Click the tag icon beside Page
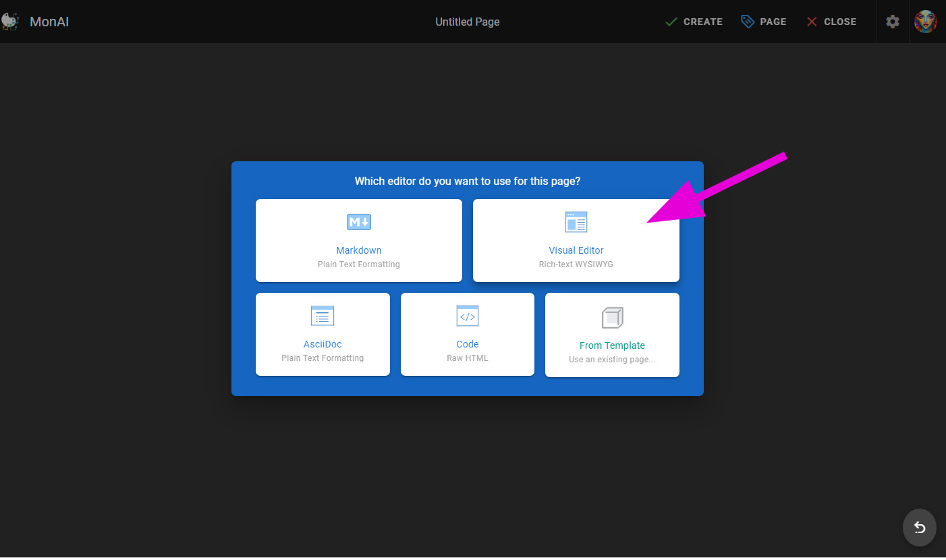The height and width of the screenshot is (560, 946). (x=747, y=22)
